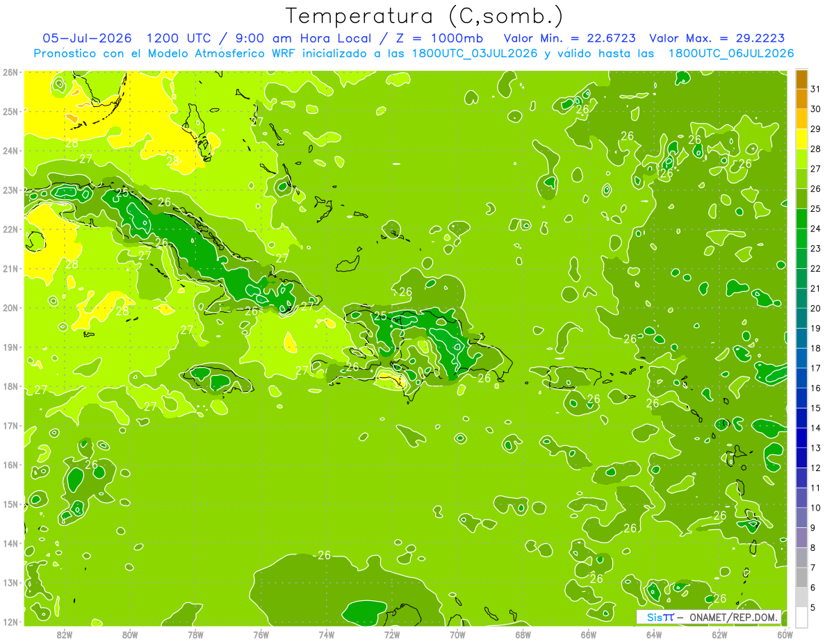Click the color scale value 20
The height and width of the screenshot is (644, 834).
[816, 308]
